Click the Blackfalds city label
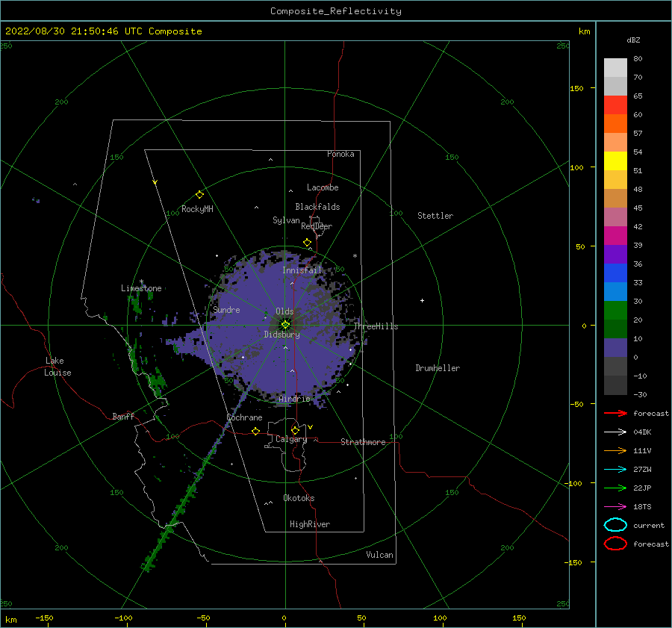This screenshot has width=672, height=628. (x=317, y=207)
